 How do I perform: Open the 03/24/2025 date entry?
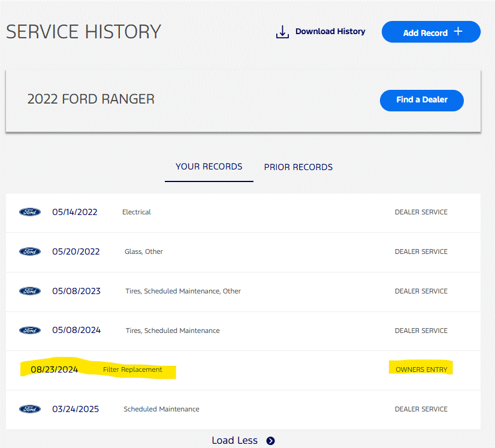[x=76, y=409]
